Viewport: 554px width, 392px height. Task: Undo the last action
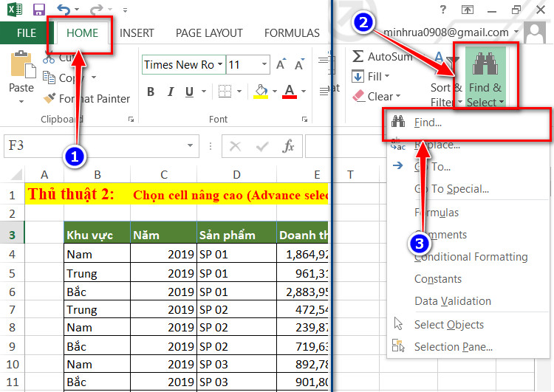point(64,10)
